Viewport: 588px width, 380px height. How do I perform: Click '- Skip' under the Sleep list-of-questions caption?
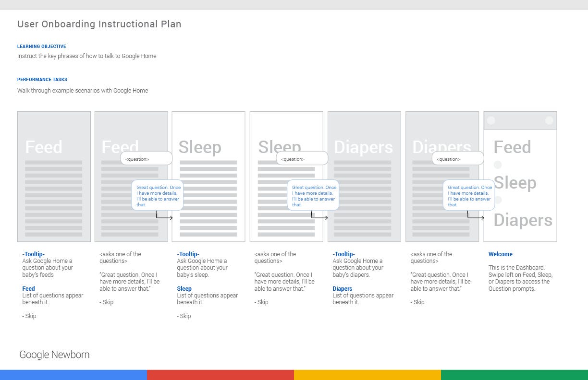coord(184,316)
